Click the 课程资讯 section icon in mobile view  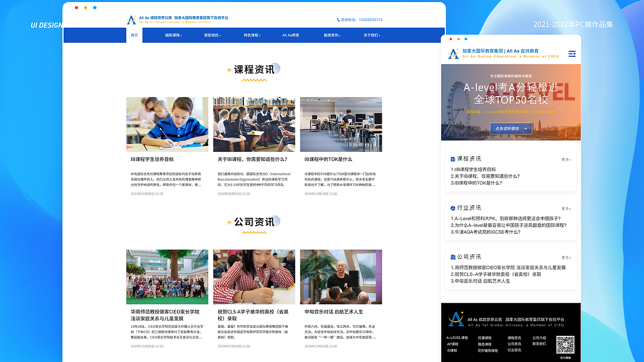point(453,159)
